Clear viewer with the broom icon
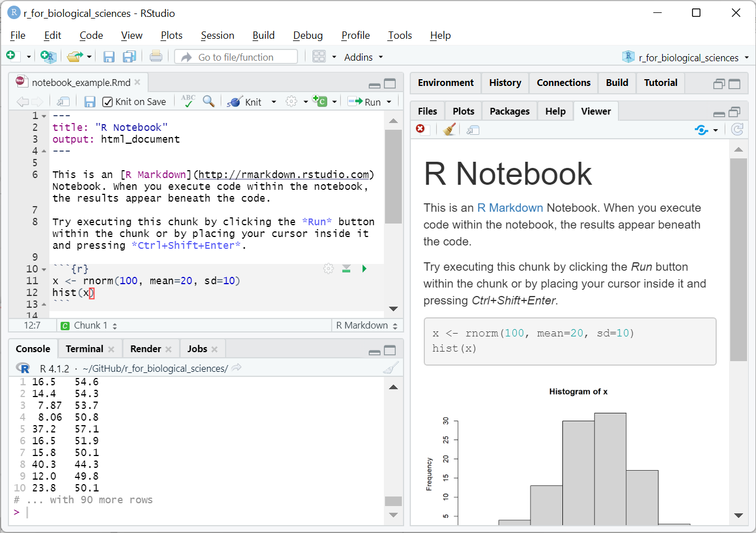The image size is (756, 533). 448,130
